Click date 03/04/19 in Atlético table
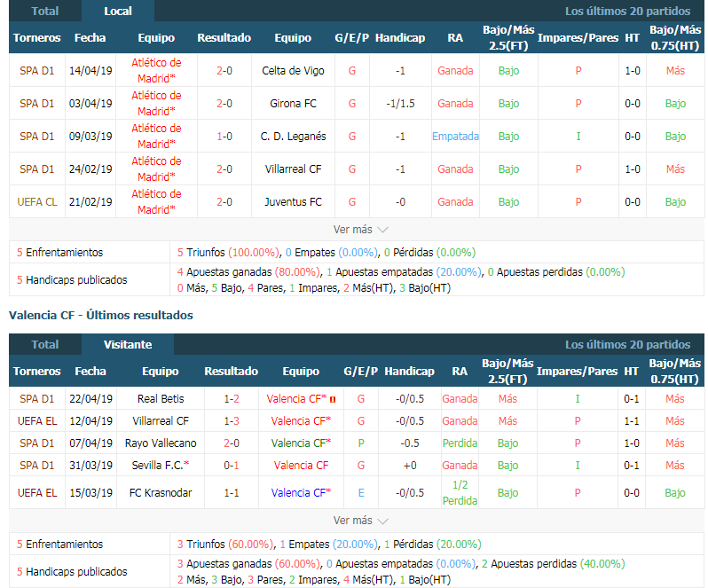Screen dimensions: 708x588 tap(90, 104)
